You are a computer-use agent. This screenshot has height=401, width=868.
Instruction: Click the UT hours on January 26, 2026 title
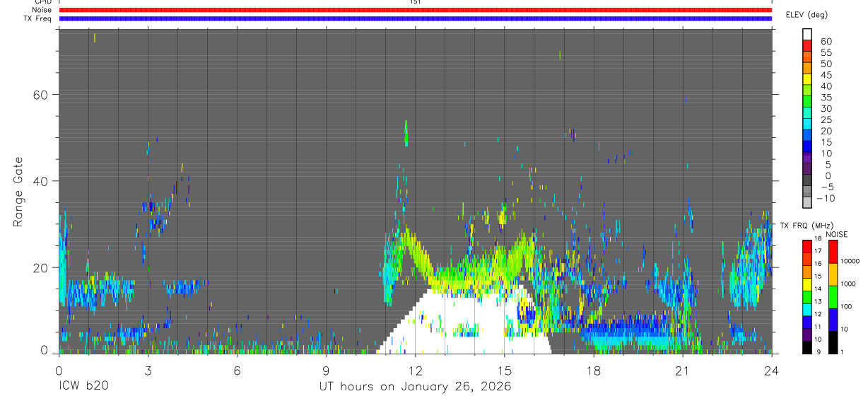[x=414, y=387]
